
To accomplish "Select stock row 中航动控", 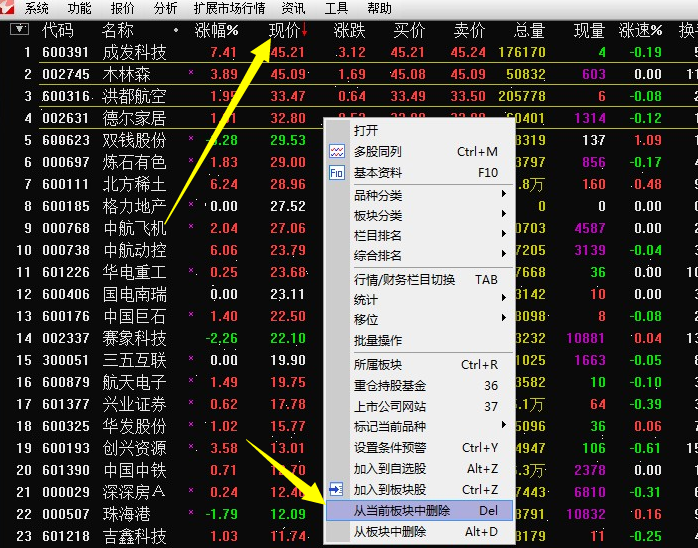I will tap(349, 250).
